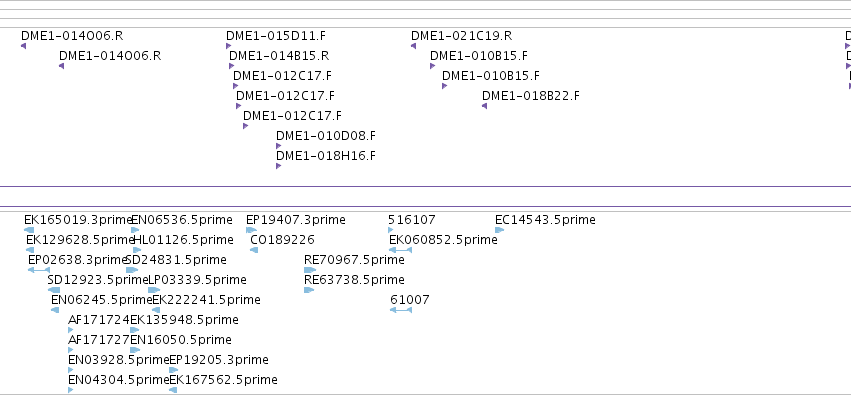
Task: Open the 516107 feature label
Action: coord(411,220)
